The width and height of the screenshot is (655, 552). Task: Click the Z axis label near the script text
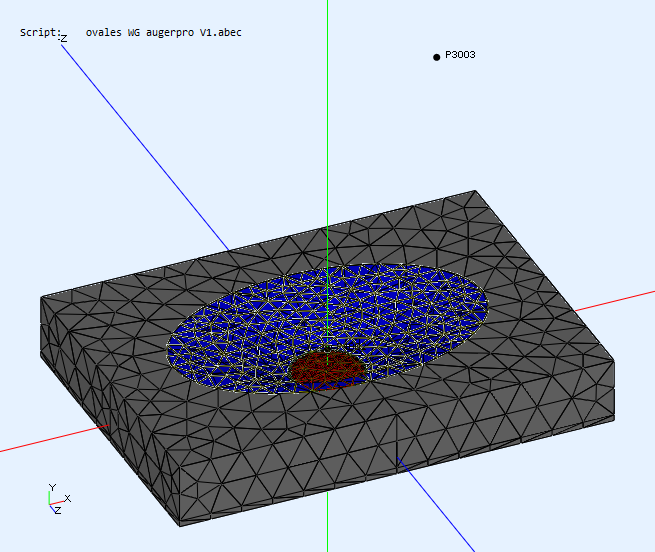(63, 39)
